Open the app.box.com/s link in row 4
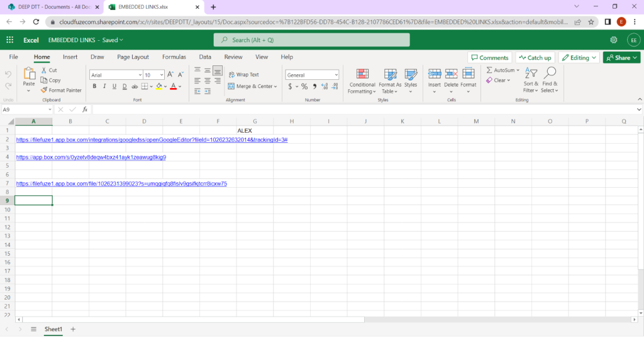The height and width of the screenshot is (338, 644). [91, 157]
